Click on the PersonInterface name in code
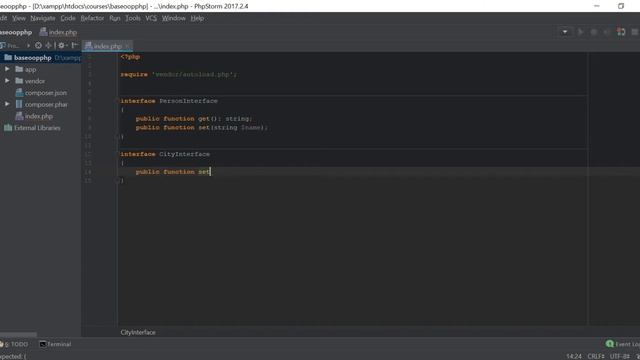The image size is (640, 360). [x=188, y=101]
